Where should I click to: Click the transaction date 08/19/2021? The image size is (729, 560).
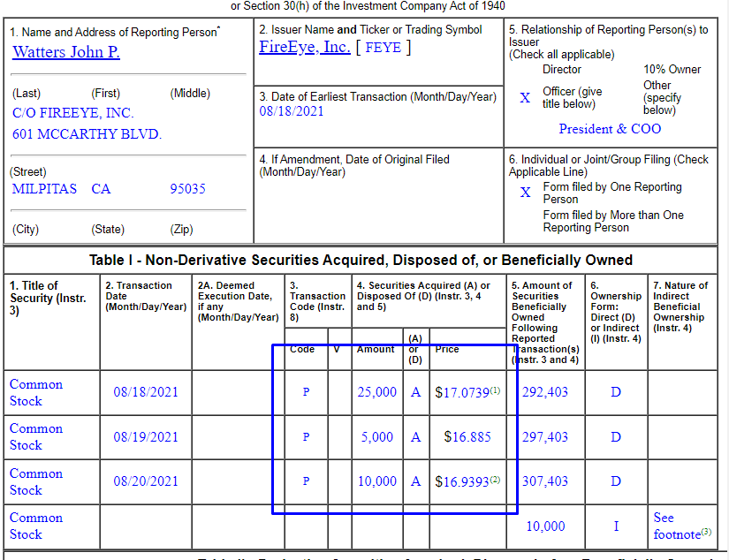point(146,437)
